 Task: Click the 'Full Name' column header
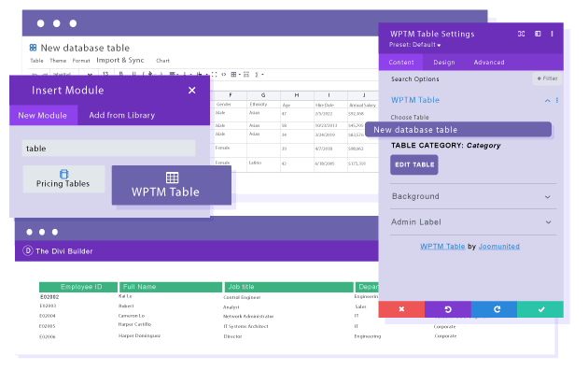(171, 287)
